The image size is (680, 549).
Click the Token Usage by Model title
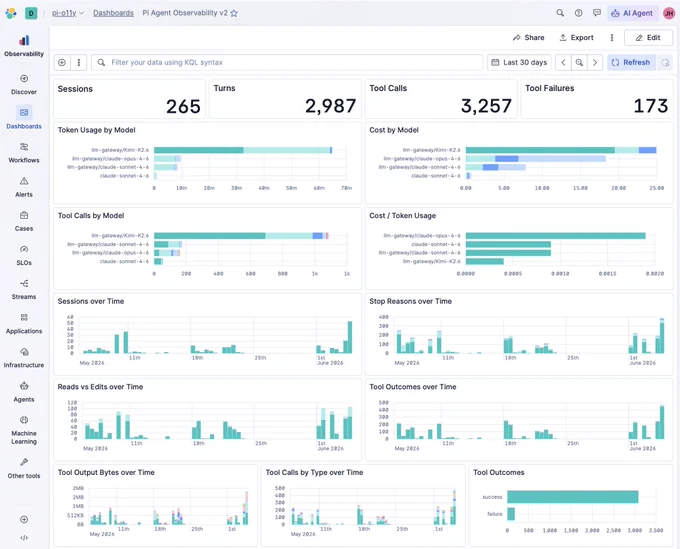97,130
